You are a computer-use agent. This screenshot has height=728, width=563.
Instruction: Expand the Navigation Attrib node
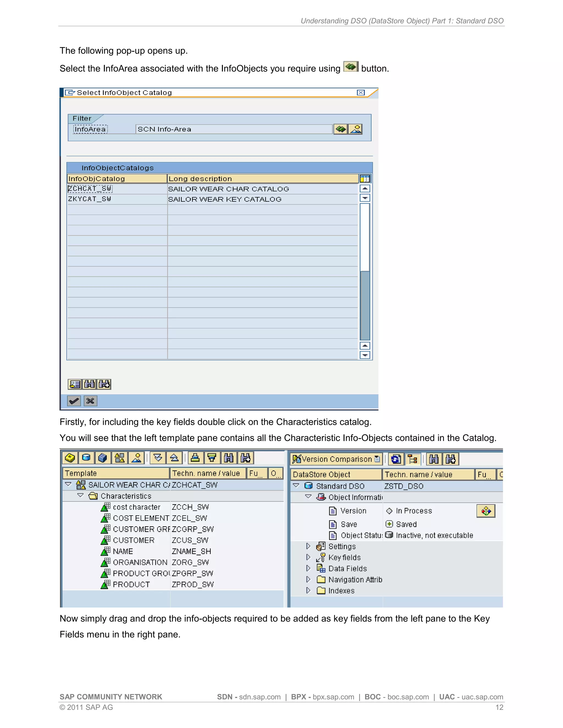pyautogui.click(x=308, y=579)
